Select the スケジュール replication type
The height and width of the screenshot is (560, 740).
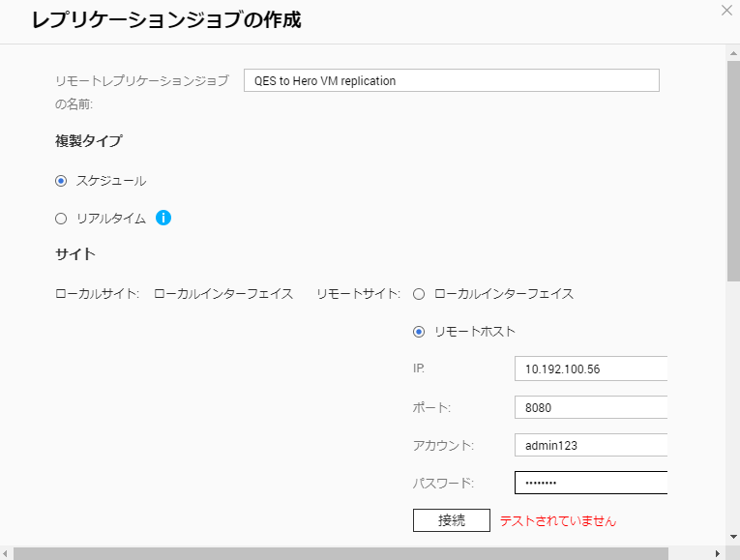(x=61, y=180)
